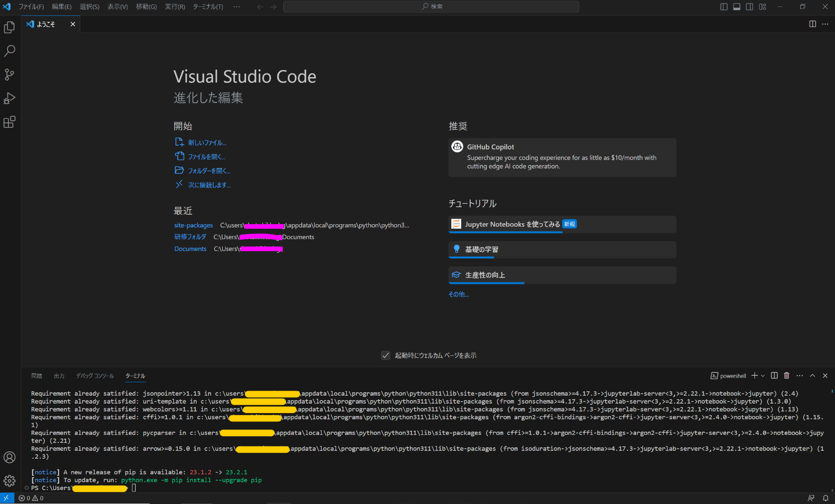Image resolution: width=835 pixels, height=504 pixels.
Task: Open the Explorer view in the activity bar
Action: 9,27
